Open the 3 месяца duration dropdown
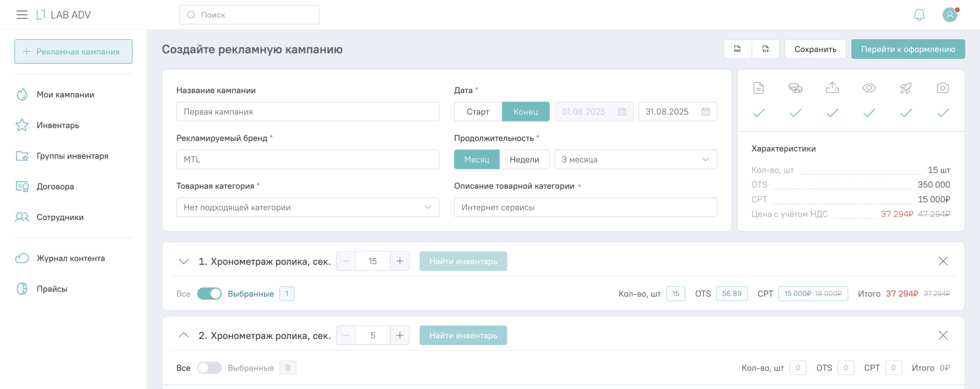 pos(635,160)
